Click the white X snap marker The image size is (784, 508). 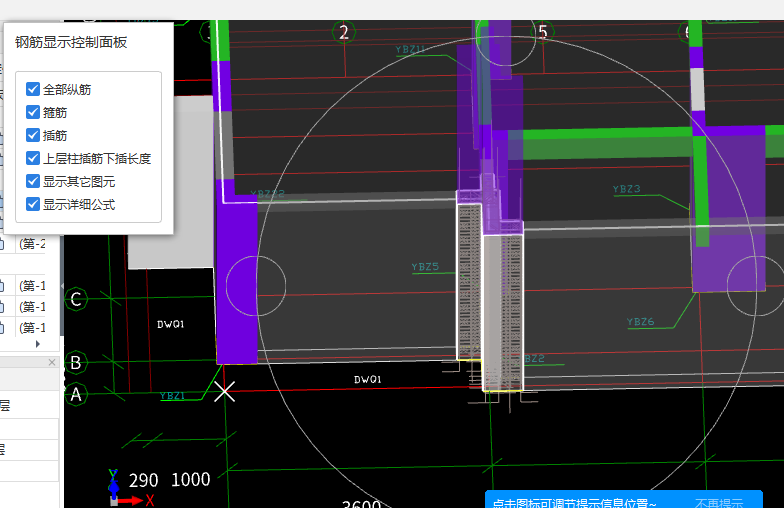tap(225, 391)
